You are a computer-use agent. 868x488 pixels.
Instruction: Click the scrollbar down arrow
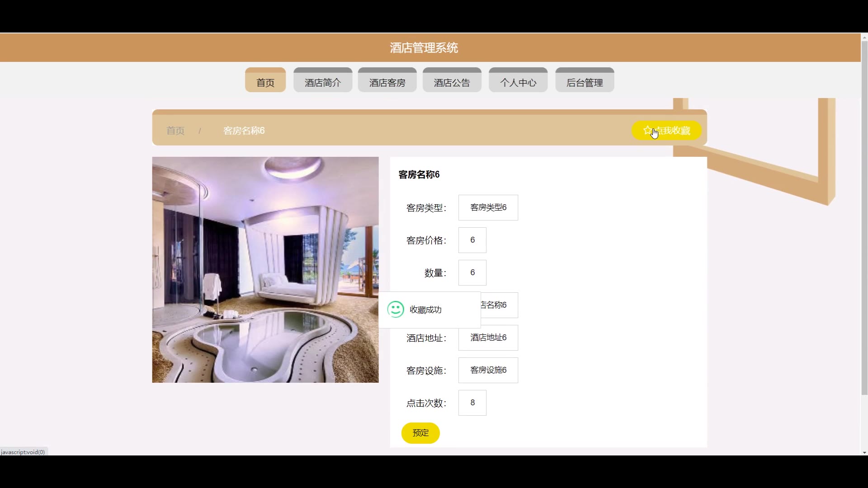(864, 452)
